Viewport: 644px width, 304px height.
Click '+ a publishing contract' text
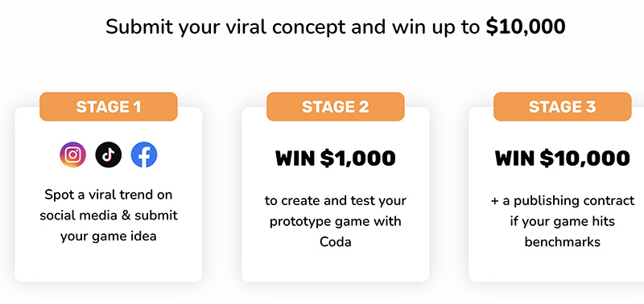[562, 200]
